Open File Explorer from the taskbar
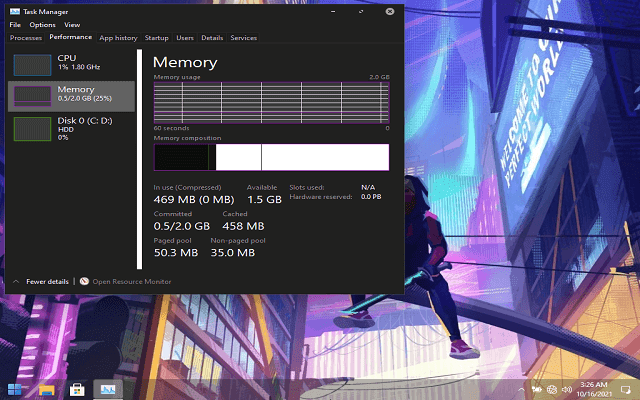This screenshot has height=400, width=640. [x=47, y=390]
